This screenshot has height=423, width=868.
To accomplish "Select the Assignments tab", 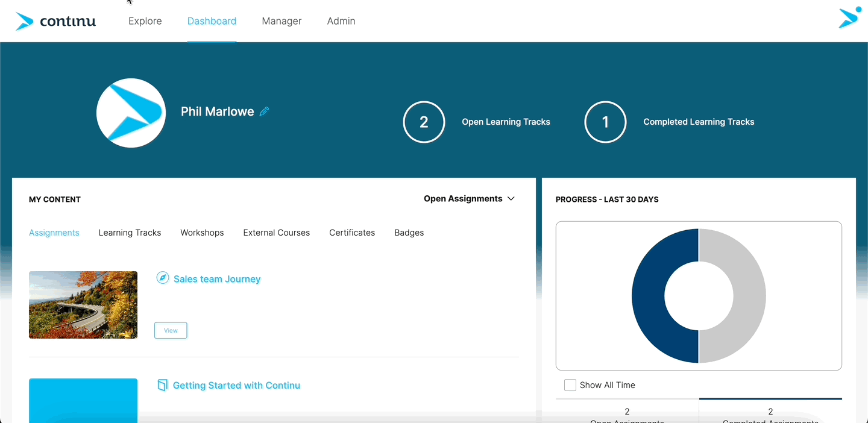I will 54,233.
